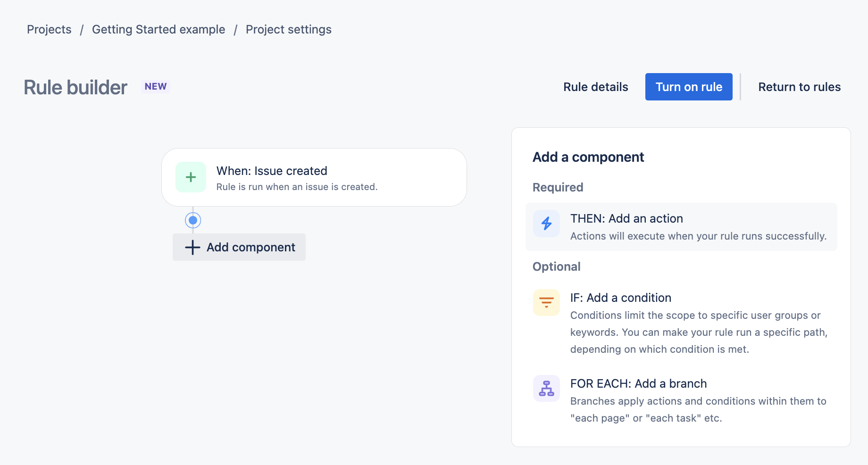Go to Getting Started example breadcrumb

tap(159, 29)
